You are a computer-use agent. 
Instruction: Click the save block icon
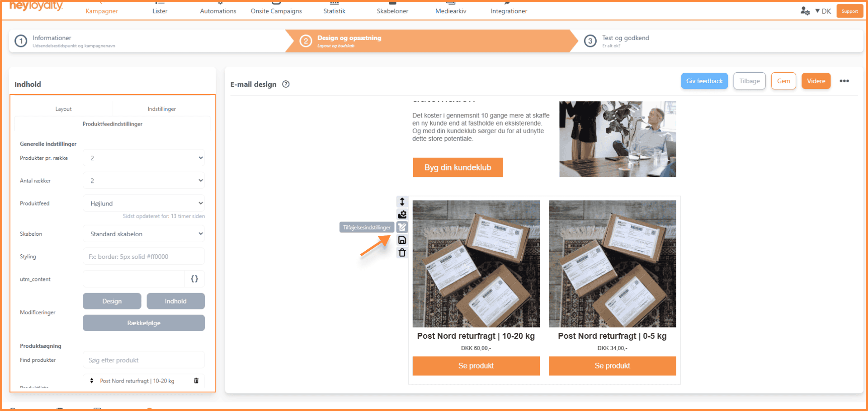tap(402, 240)
